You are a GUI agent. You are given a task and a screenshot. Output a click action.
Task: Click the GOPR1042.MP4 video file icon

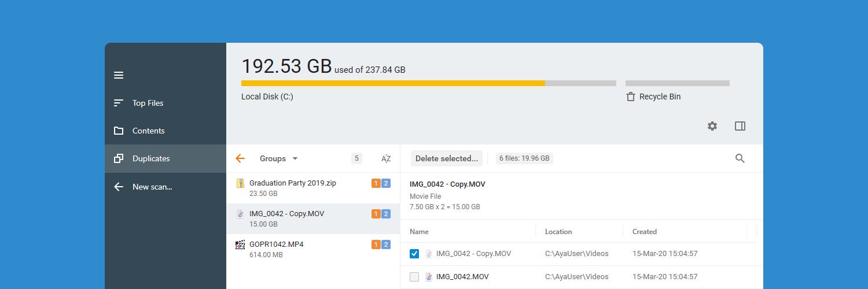click(240, 244)
